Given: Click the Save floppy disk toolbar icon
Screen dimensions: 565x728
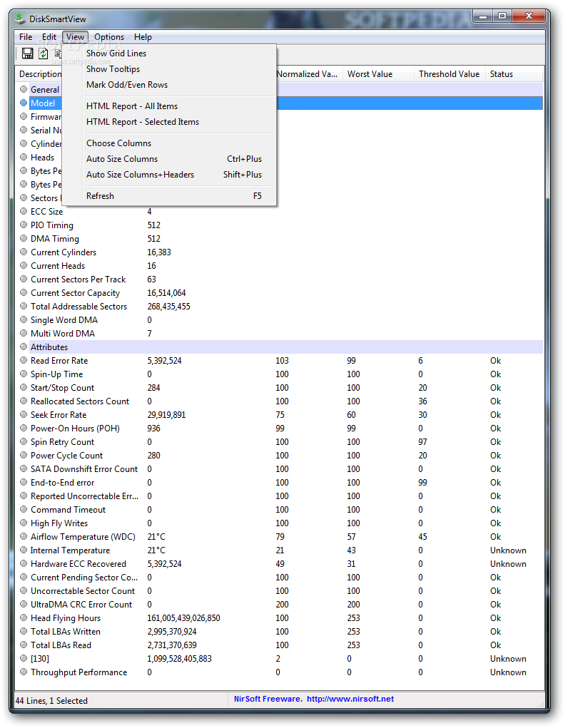Looking at the screenshot, I should click(x=27, y=53).
